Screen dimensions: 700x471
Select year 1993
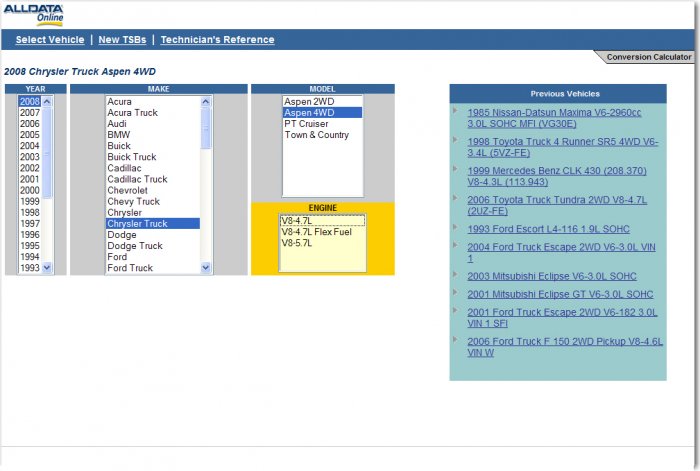[x=29, y=268]
